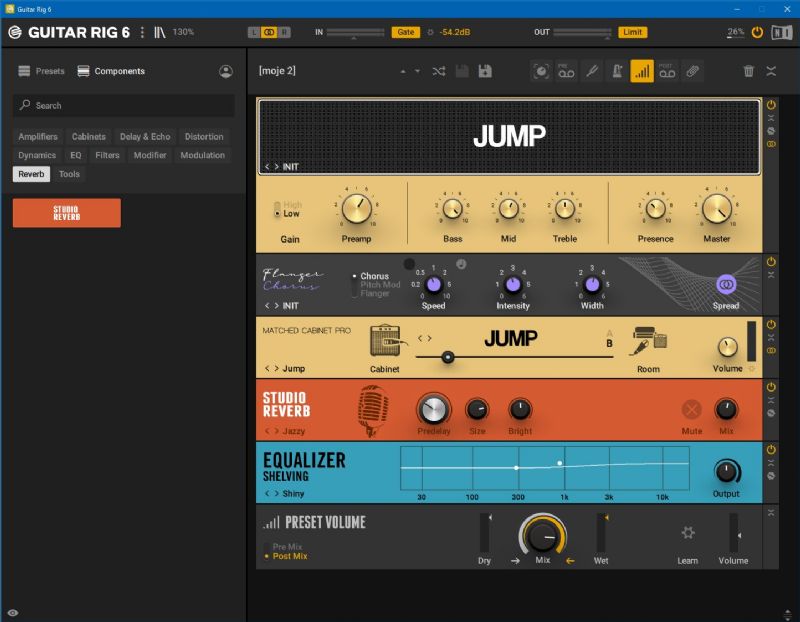Switch to the Presets tab
This screenshot has height=622, width=800.
coord(41,71)
